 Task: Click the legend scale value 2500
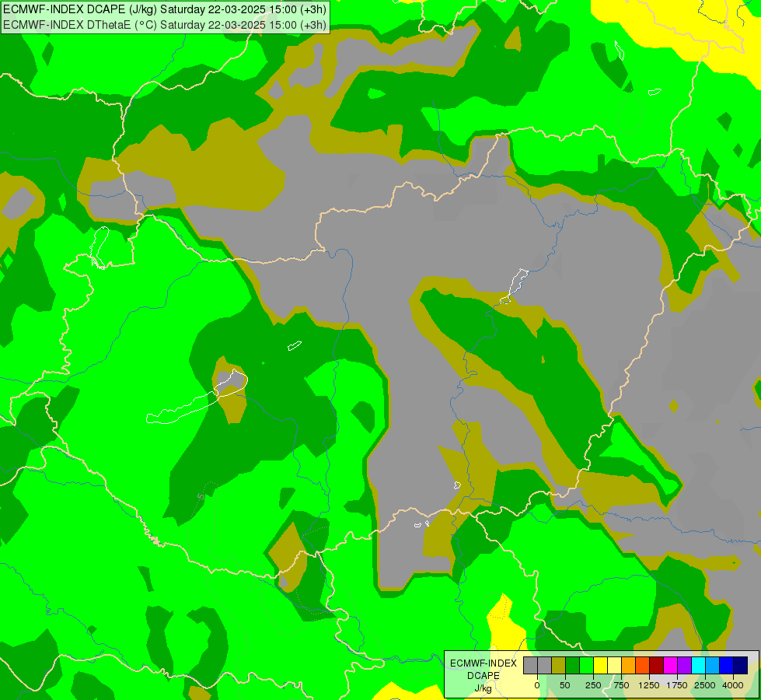(705, 685)
